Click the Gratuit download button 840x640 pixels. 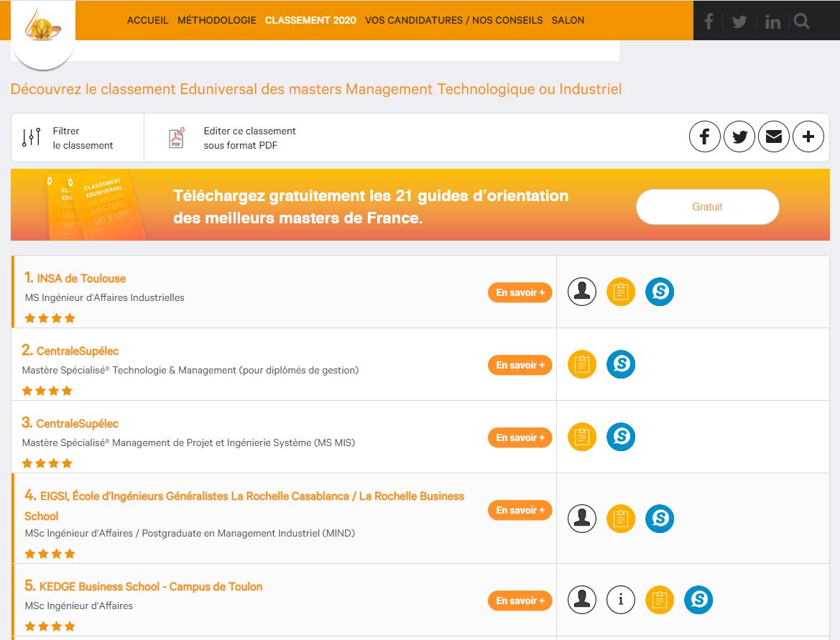point(707,207)
